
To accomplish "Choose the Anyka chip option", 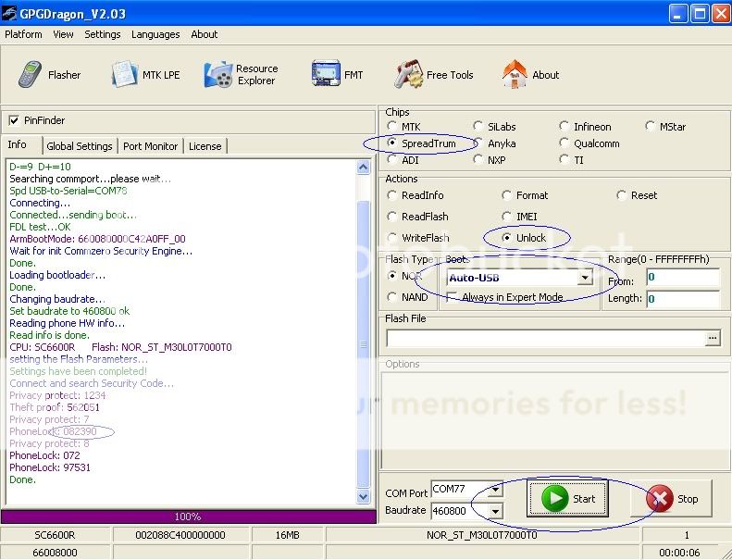I will 478,143.
